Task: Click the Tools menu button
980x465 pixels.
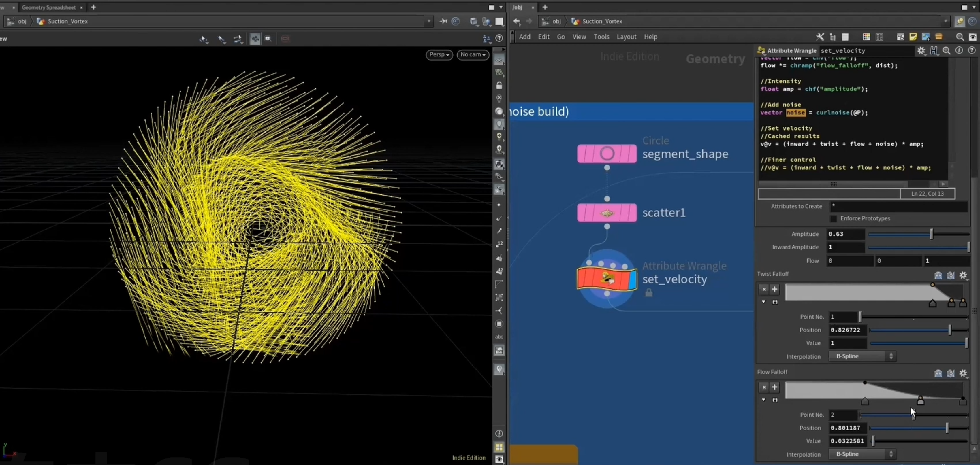Action: (601, 37)
